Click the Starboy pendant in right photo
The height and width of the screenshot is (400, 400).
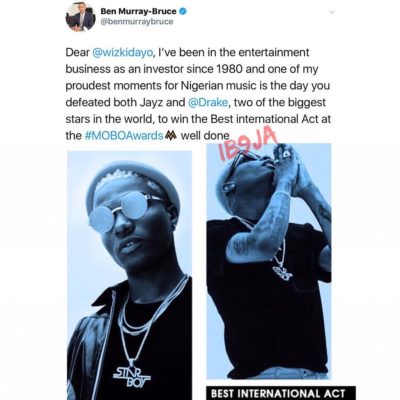pos(283,272)
